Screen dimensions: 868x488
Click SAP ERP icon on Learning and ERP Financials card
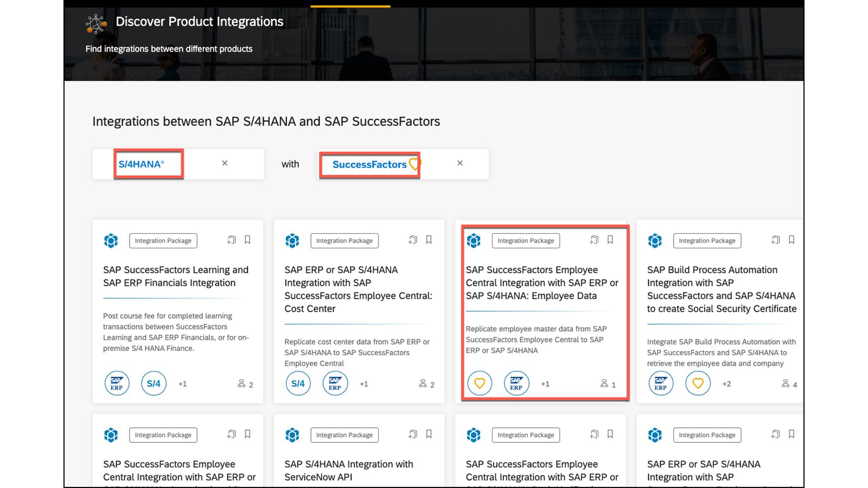click(x=117, y=383)
